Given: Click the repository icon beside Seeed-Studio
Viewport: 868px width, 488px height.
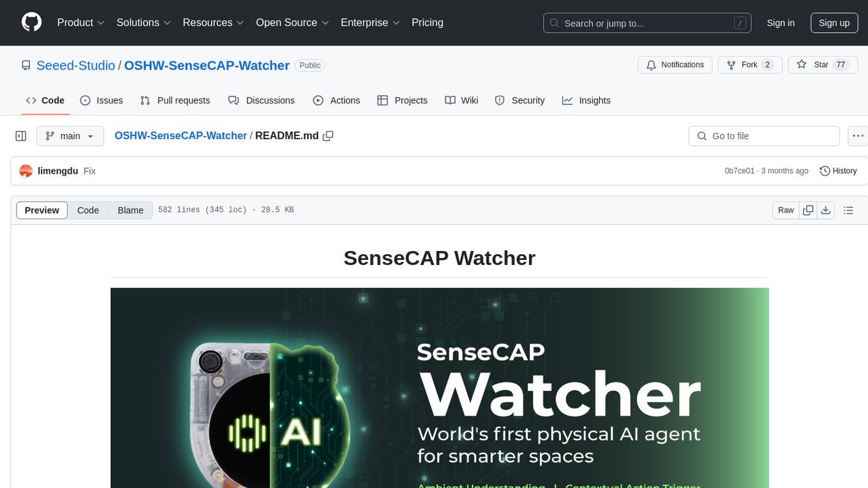Looking at the screenshot, I should 26,65.
